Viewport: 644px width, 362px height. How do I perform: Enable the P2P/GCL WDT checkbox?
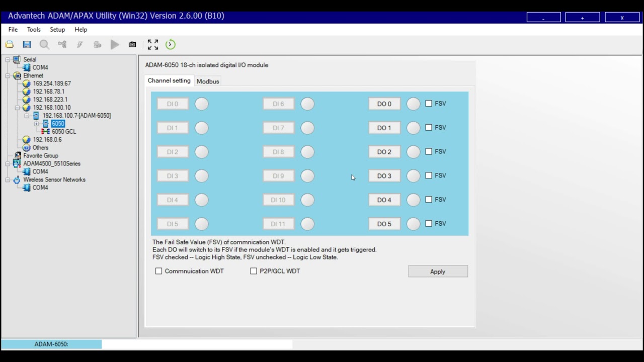tap(254, 271)
